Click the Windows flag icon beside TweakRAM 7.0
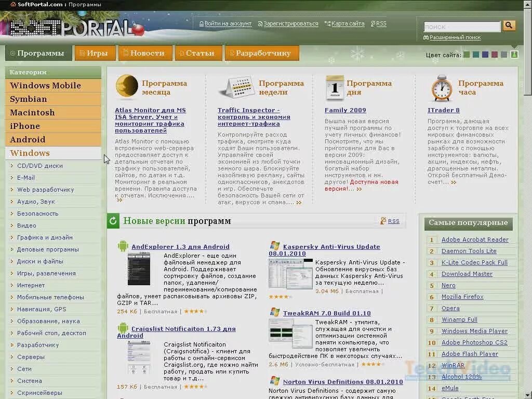This screenshot has height=399, width=532. (x=275, y=312)
